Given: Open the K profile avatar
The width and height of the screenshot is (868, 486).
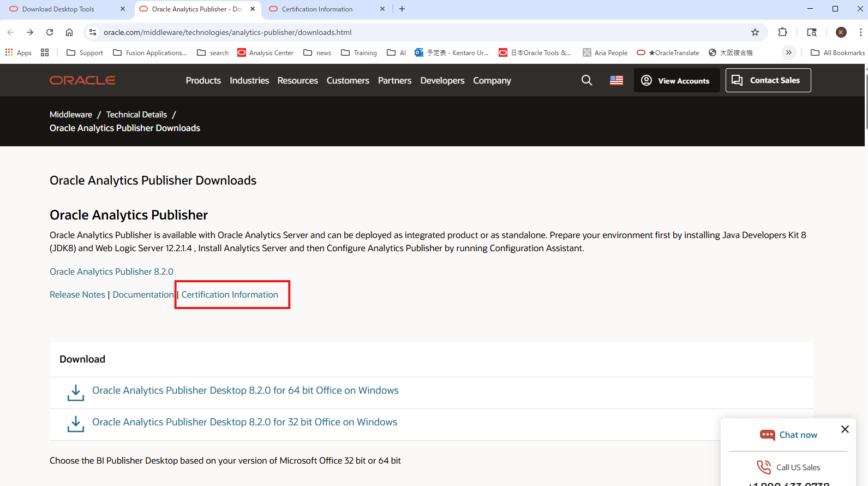Looking at the screenshot, I should coord(841,32).
